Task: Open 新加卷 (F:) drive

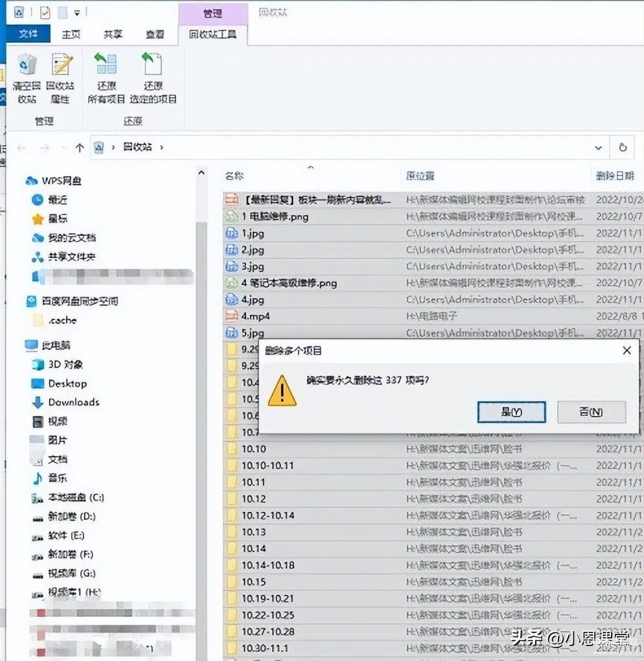Action: (x=71, y=554)
